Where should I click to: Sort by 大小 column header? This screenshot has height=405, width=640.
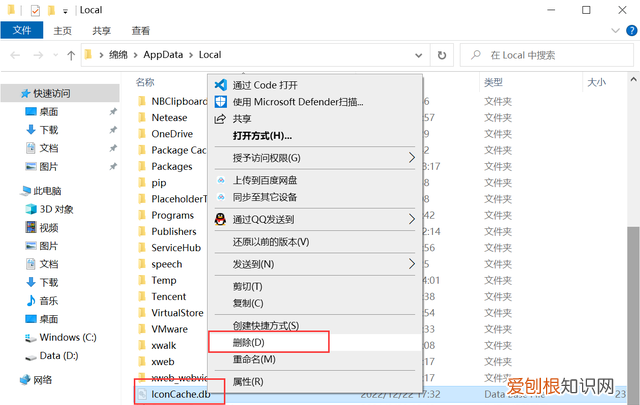pos(596,82)
